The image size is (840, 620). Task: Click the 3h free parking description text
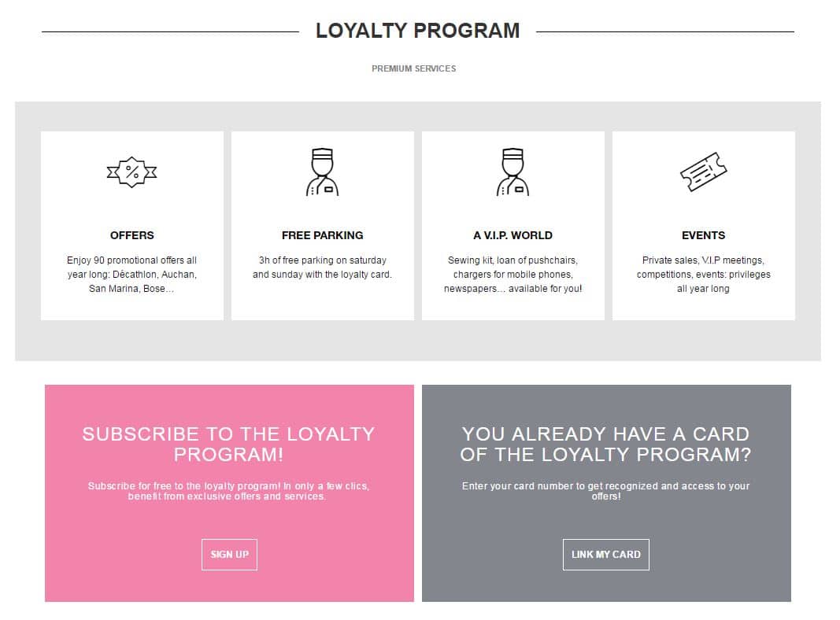click(322, 268)
